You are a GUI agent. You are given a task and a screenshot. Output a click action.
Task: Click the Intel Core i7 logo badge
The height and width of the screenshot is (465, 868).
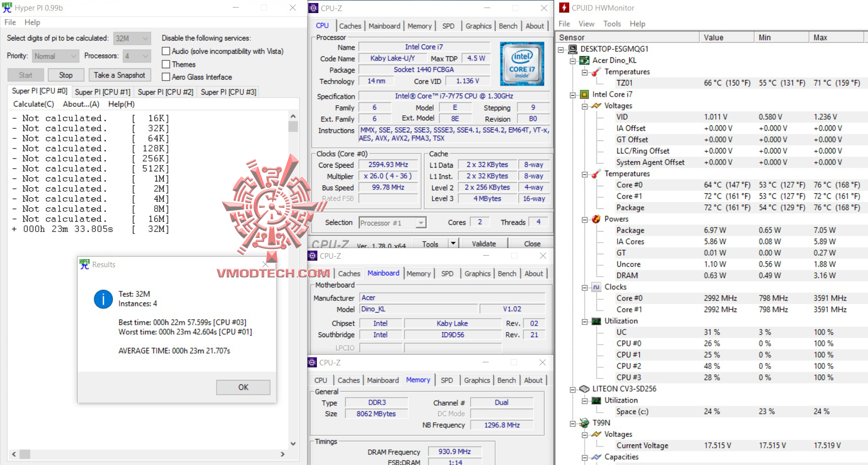click(522, 63)
